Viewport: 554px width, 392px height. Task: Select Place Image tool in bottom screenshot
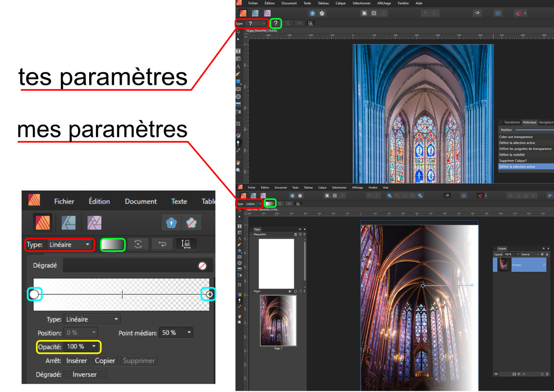click(x=240, y=269)
